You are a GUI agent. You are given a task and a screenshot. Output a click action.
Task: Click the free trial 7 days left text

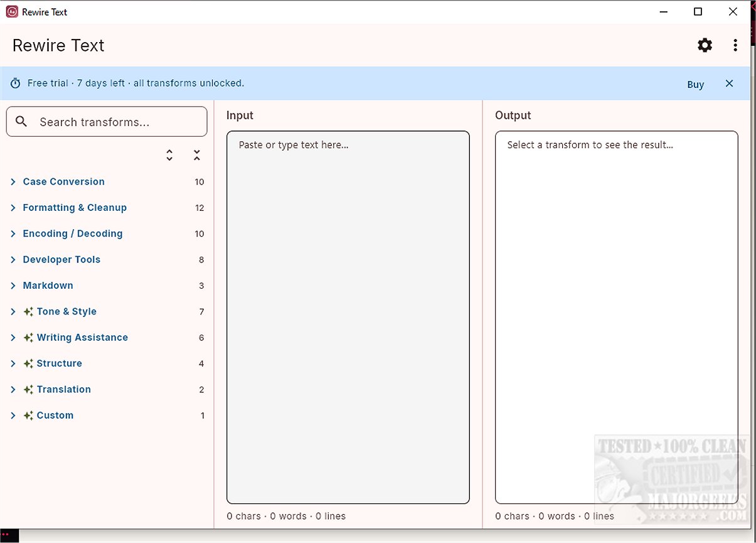136,83
